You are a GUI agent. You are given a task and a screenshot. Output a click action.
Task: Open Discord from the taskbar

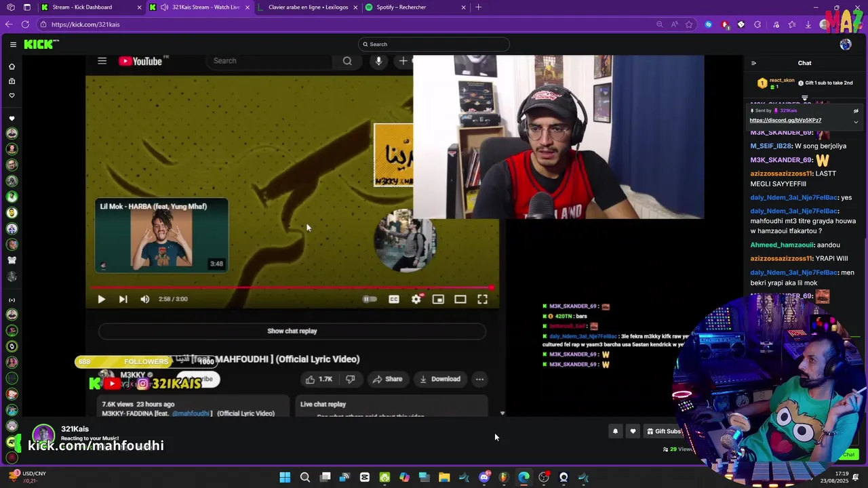point(484,478)
